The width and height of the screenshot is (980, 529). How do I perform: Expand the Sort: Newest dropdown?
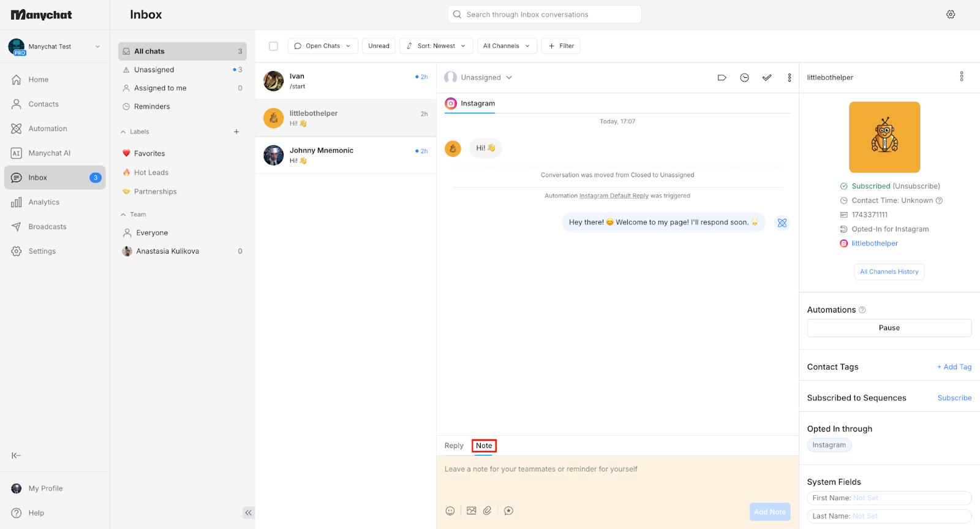point(436,46)
